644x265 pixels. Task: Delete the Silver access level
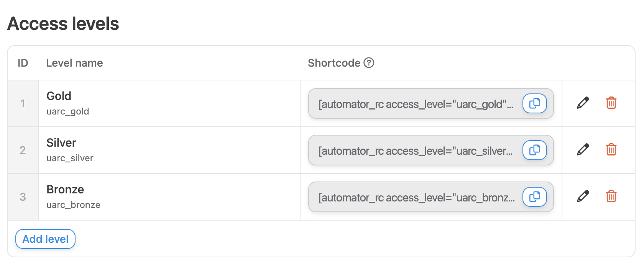(x=611, y=150)
